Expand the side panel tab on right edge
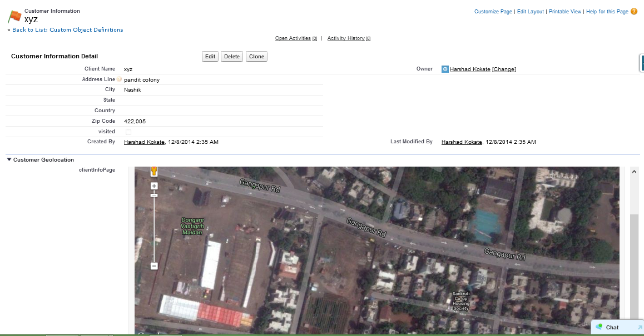644x336 pixels. pos(642,63)
